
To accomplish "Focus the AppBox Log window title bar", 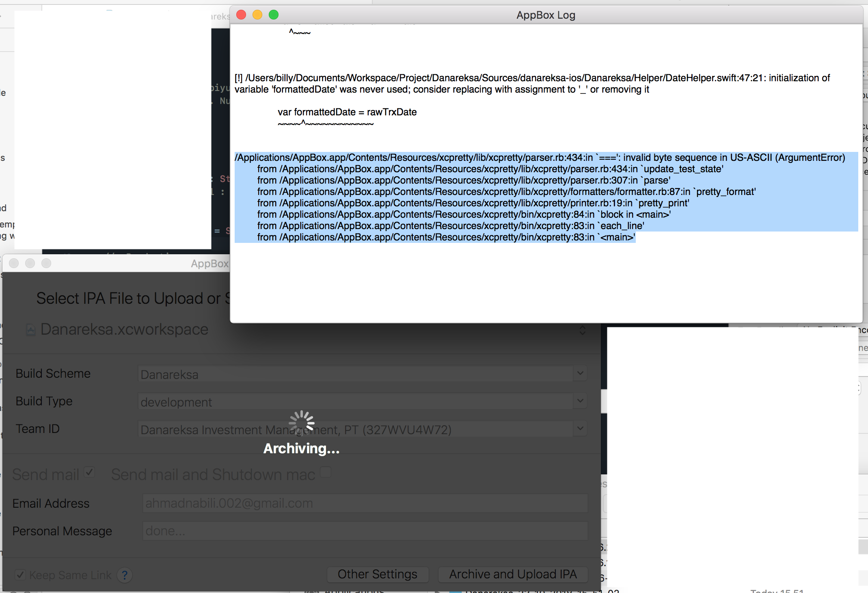I will [x=546, y=15].
